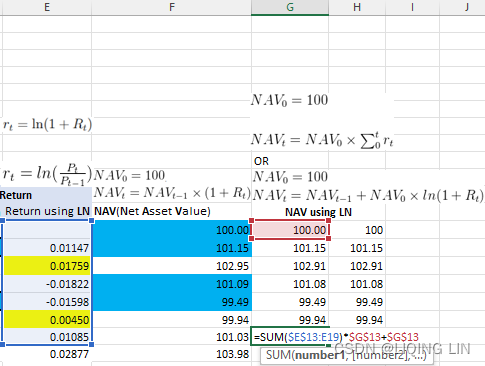Select column I header
The height and width of the screenshot is (366, 485).
pos(412,7)
